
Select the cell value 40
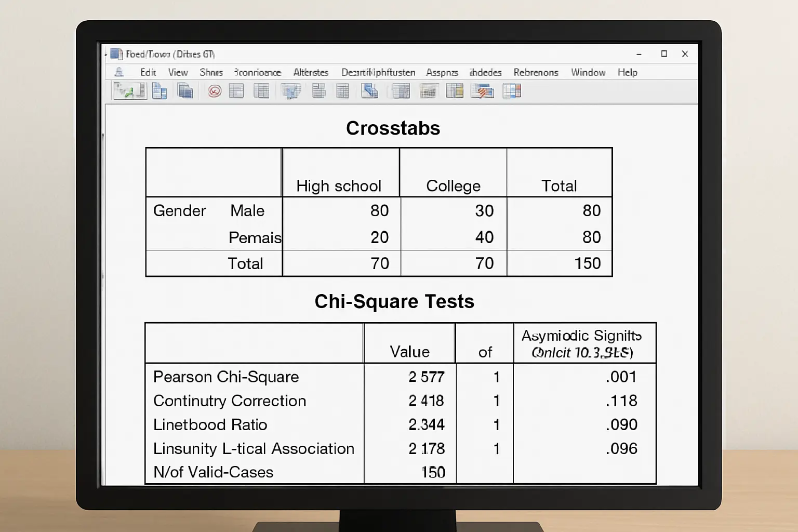[x=484, y=237]
